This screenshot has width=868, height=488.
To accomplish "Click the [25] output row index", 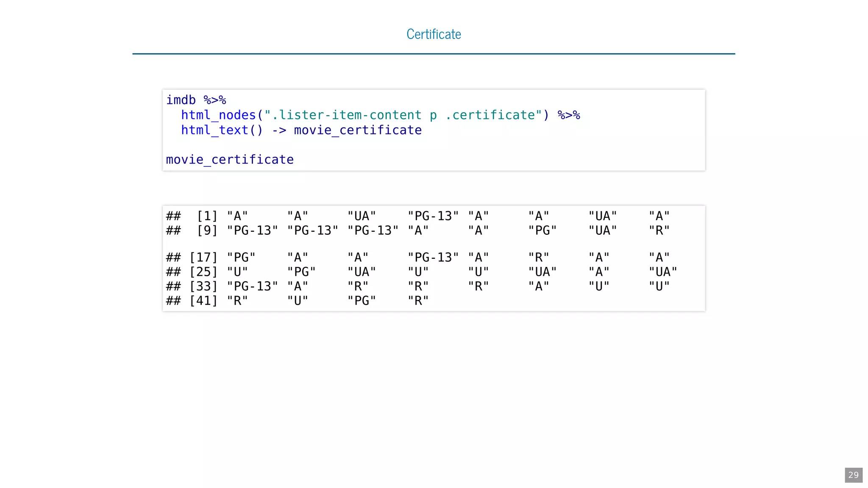I will pyautogui.click(x=203, y=272).
